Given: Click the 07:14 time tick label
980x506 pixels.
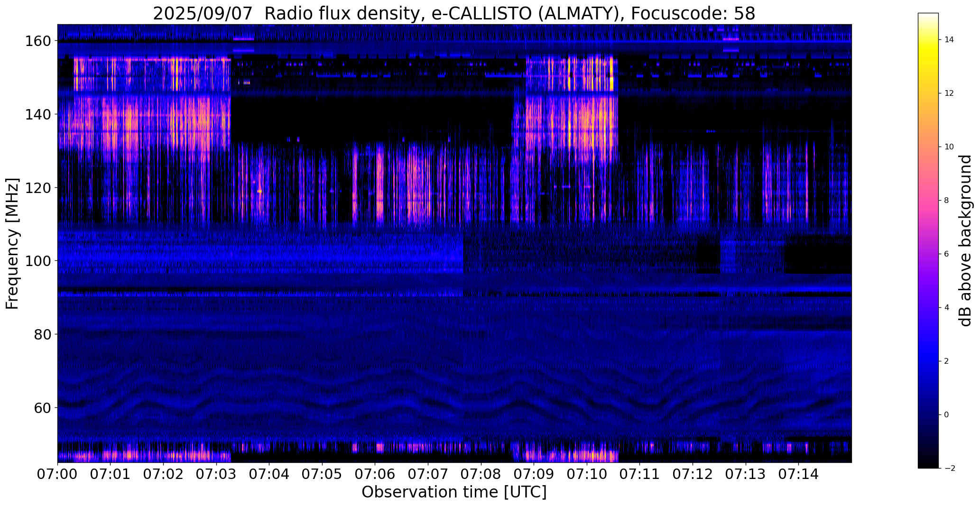Looking at the screenshot, I should click(799, 474).
